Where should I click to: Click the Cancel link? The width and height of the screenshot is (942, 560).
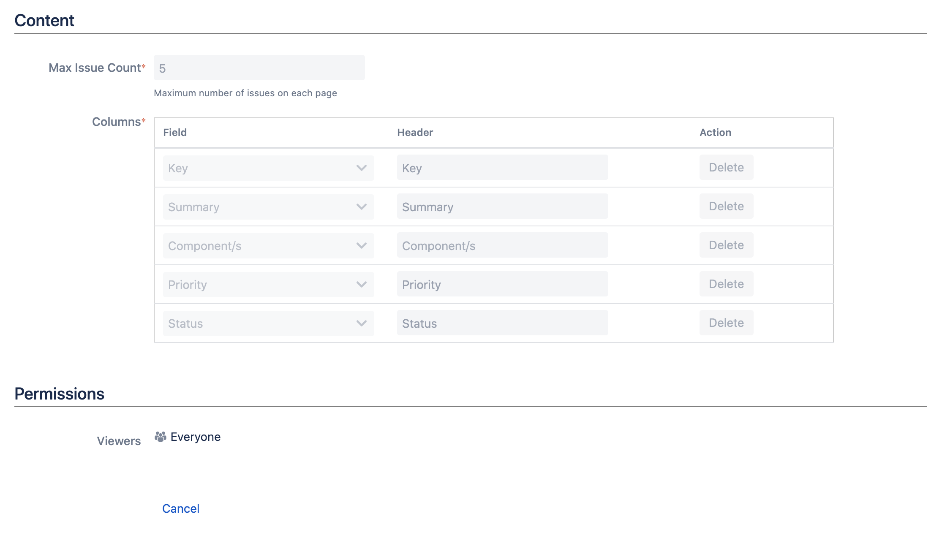tap(180, 508)
